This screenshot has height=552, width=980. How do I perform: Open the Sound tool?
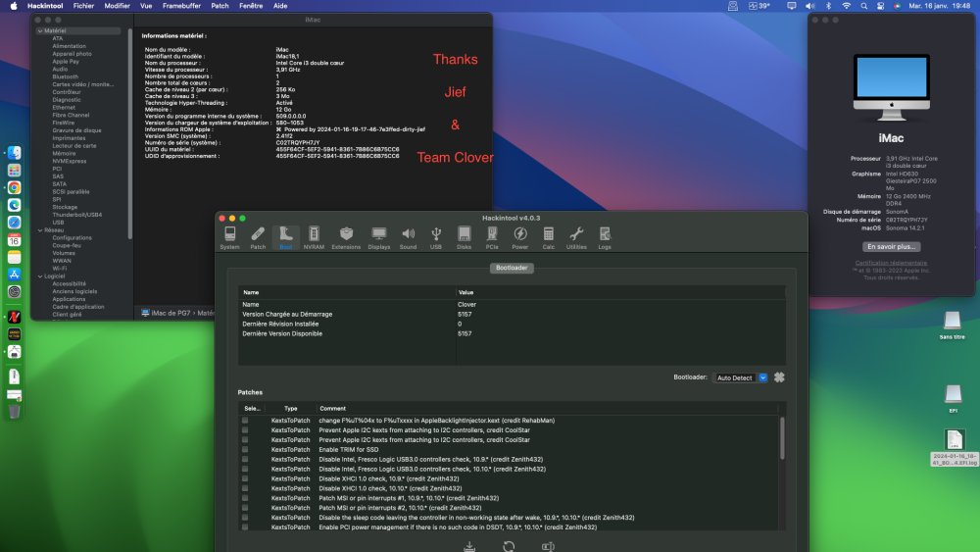pos(408,238)
